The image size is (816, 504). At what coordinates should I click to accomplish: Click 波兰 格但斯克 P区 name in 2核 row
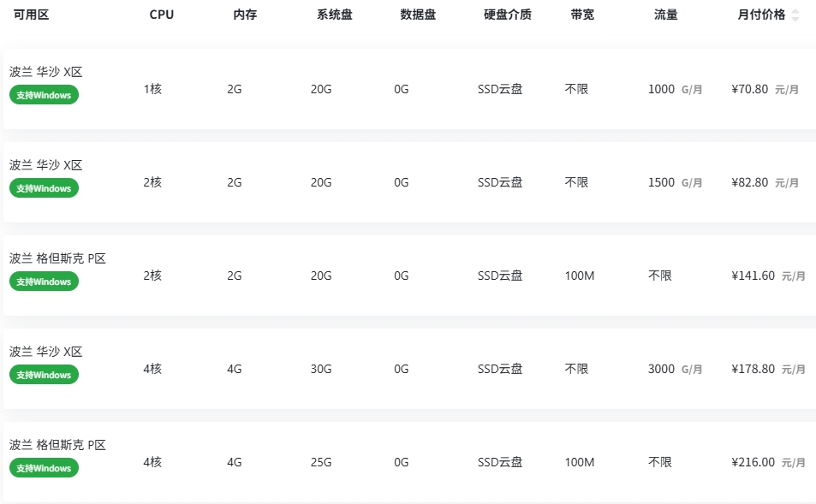(x=57, y=258)
